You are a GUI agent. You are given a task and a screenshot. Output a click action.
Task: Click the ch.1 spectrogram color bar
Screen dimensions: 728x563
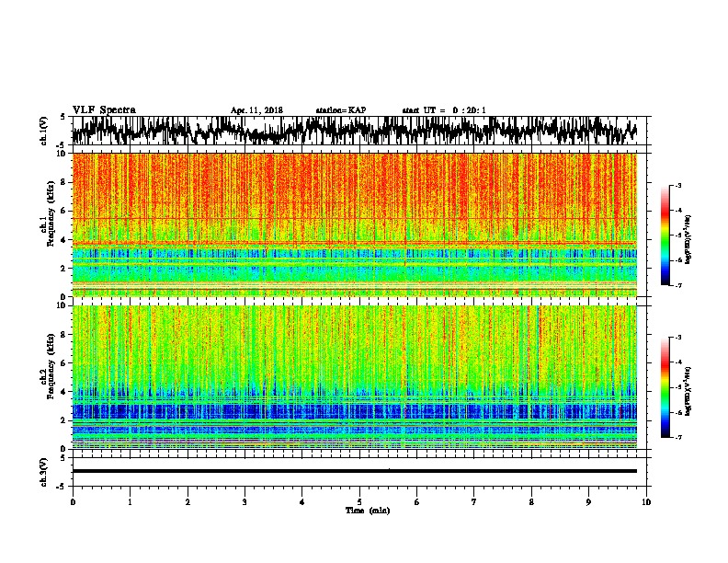coord(665,236)
